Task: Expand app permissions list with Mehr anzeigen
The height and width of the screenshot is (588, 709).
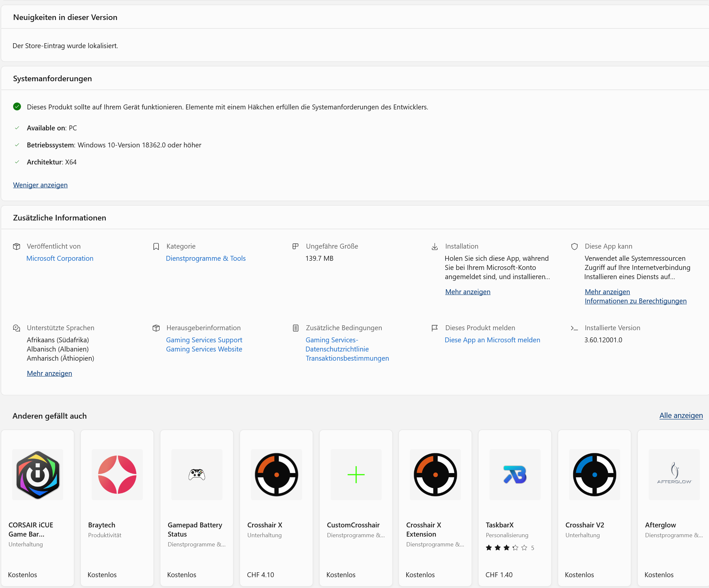Action: (607, 292)
